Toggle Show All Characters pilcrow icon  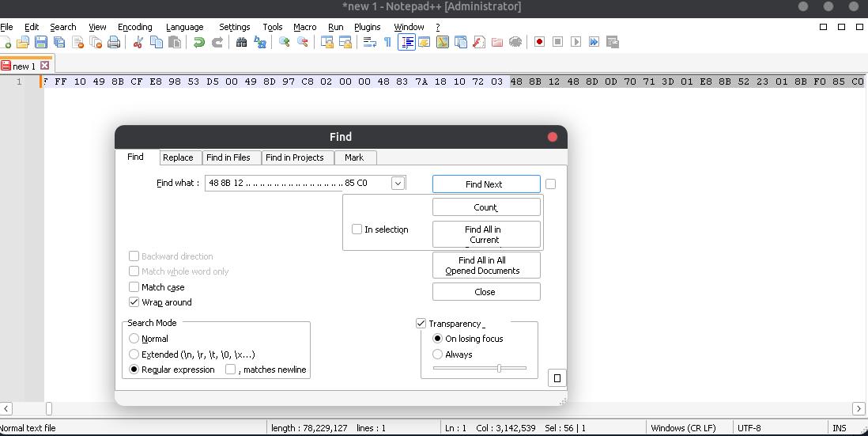point(387,42)
